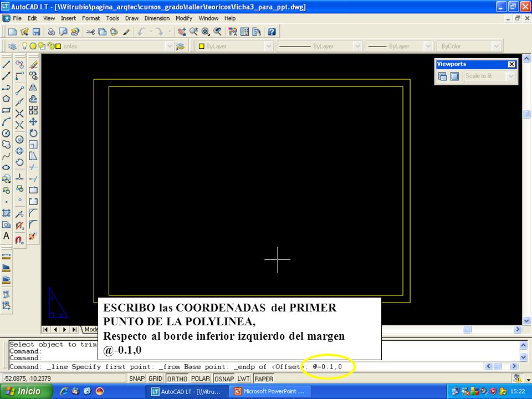Click the AutoCAD LT taskbar button
The width and height of the screenshot is (532, 399).
pos(186,392)
